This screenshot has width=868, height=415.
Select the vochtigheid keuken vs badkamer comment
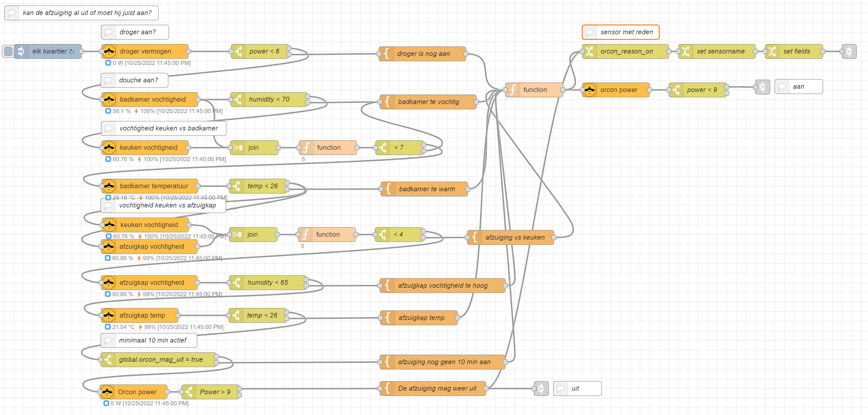[164, 128]
